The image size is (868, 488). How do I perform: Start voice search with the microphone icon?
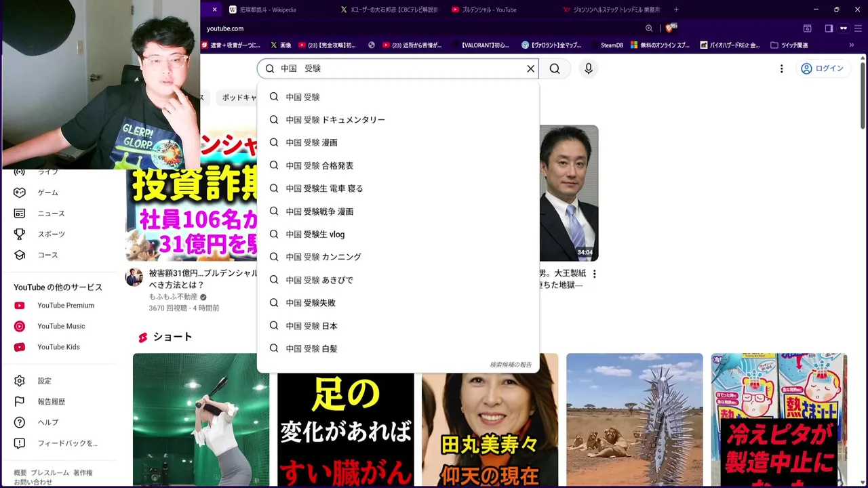(x=589, y=68)
